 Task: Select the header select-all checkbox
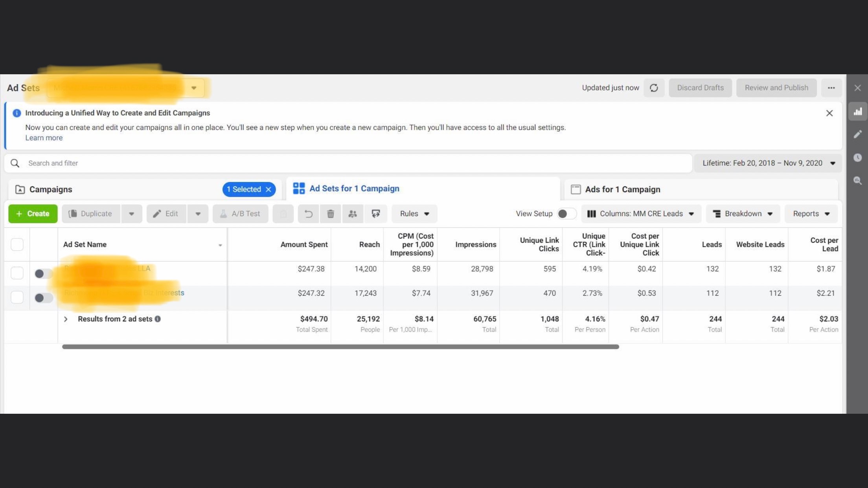(x=17, y=244)
